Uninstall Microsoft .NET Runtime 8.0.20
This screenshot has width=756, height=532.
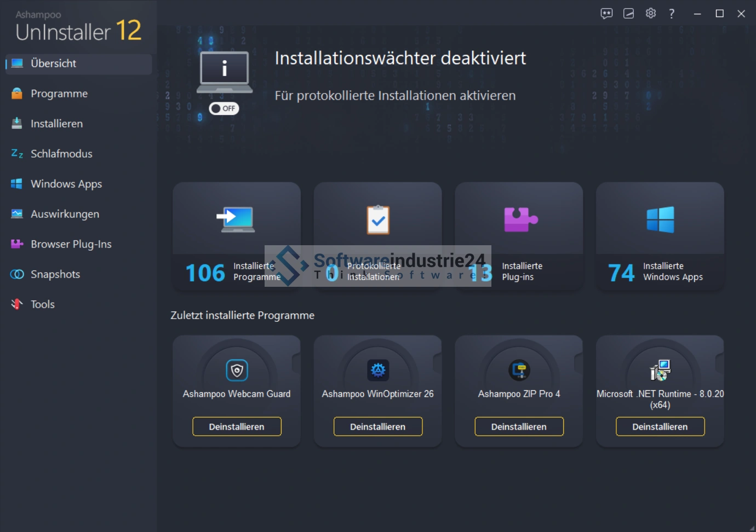tap(660, 427)
